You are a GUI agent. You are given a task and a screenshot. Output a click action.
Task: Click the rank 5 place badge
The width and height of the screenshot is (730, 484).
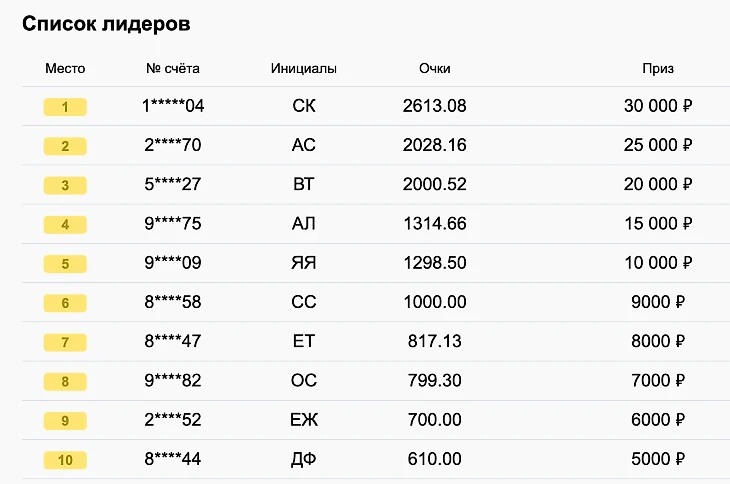[x=65, y=264]
